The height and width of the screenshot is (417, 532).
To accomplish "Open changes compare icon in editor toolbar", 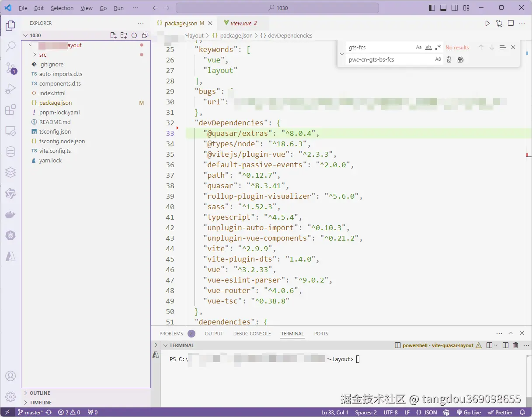I will (x=499, y=24).
